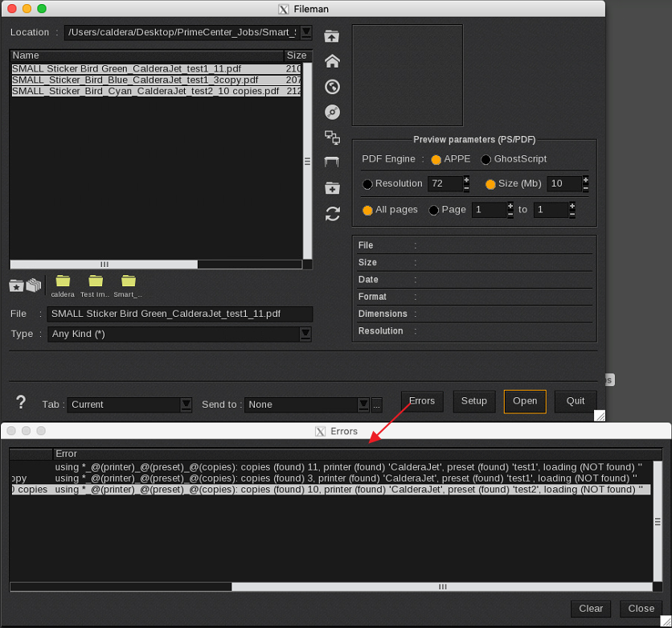Expand the Send to dropdown
672x628 pixels.
click(x=363, y=404)
